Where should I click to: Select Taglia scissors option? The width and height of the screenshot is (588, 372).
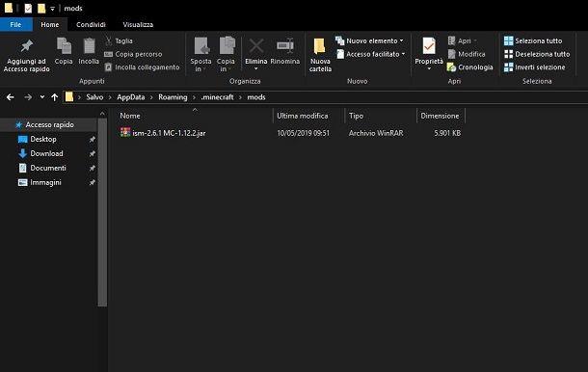(119, 40)
